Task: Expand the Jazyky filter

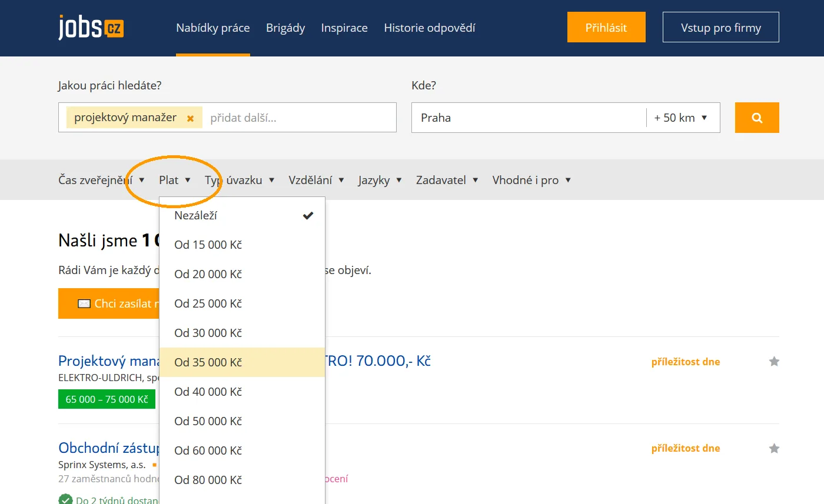Action: click(380, 180)
